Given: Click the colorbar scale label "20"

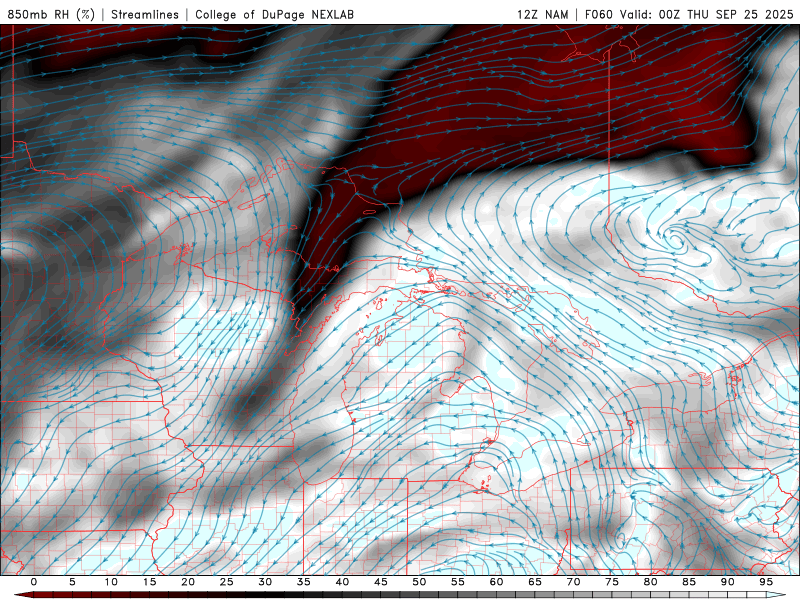Looking at the screenshot, I should tap(188, 582).
